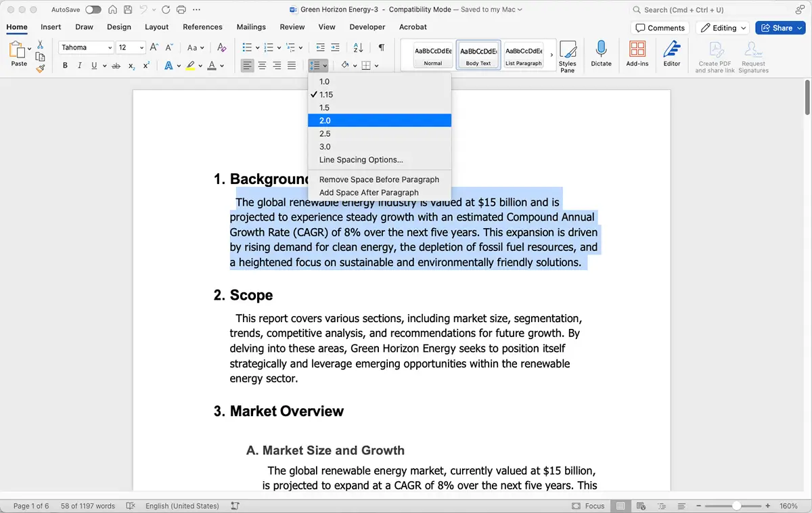Apply subscript formatting

[133, 65]
